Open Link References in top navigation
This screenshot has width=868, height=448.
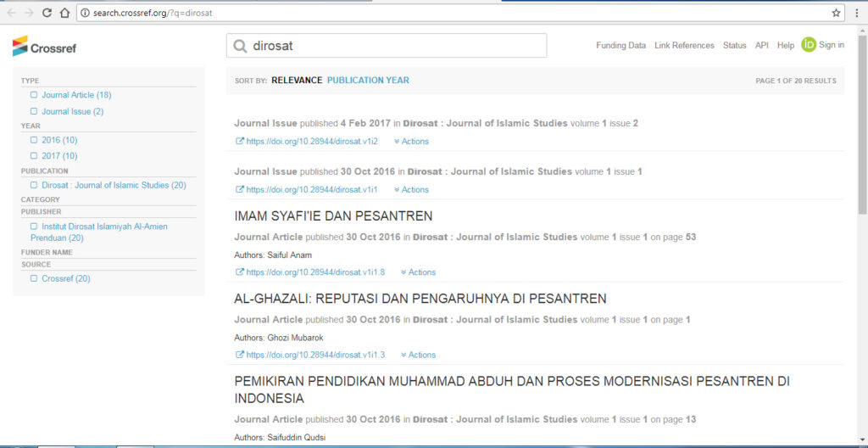684,46
